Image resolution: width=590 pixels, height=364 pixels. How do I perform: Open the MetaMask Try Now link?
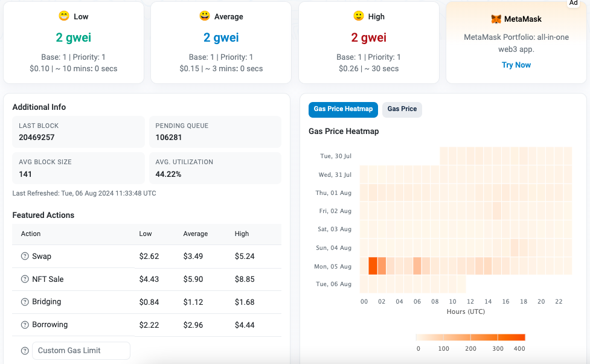516,65
